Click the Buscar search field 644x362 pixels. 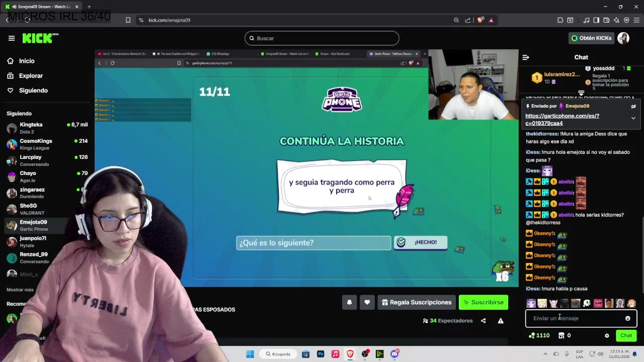pos(322,38)
